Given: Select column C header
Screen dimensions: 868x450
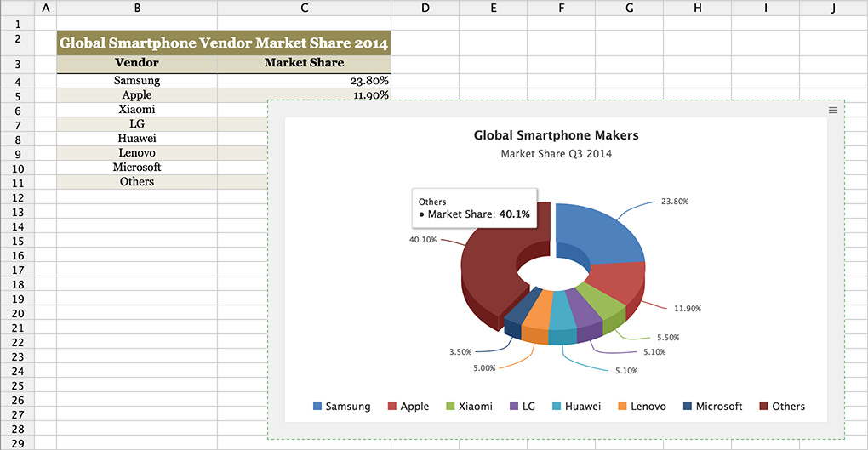Looking at the screenshot, I should (x=304, y=8).
